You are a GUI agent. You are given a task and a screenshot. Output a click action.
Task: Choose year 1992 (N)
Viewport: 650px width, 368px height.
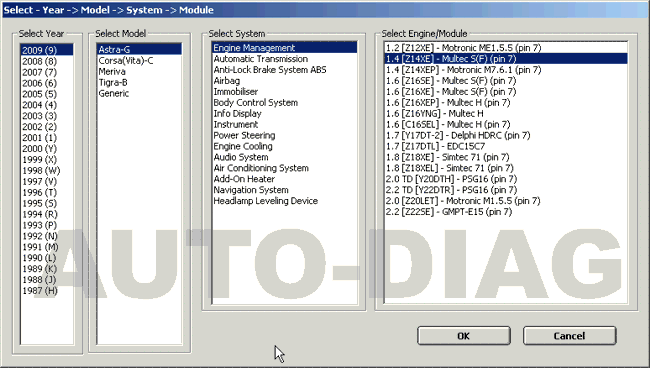click(x=47, y=236)
